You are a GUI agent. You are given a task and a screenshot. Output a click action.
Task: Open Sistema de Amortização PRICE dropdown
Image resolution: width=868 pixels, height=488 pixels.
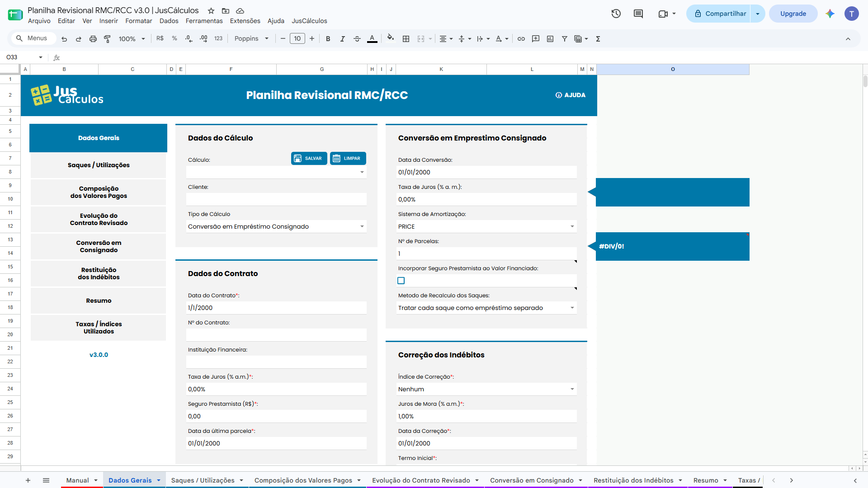coord(572,226)
